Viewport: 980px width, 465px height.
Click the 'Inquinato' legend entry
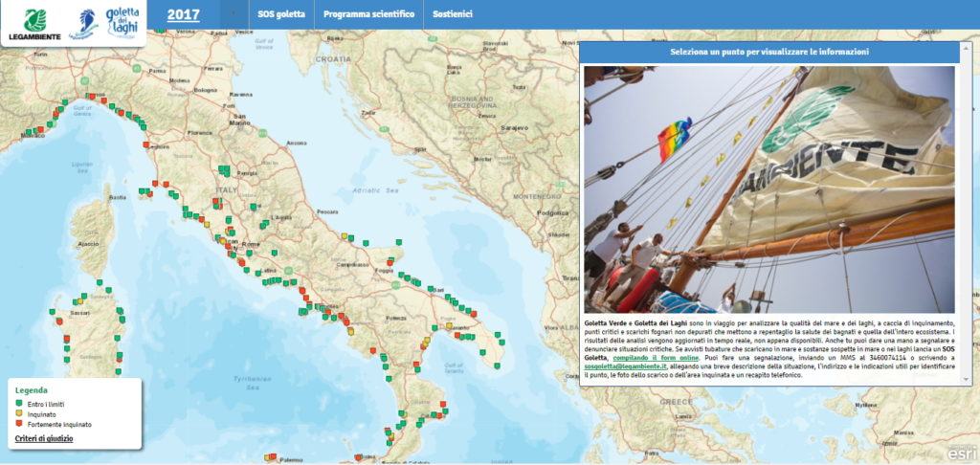coord(35,413)
